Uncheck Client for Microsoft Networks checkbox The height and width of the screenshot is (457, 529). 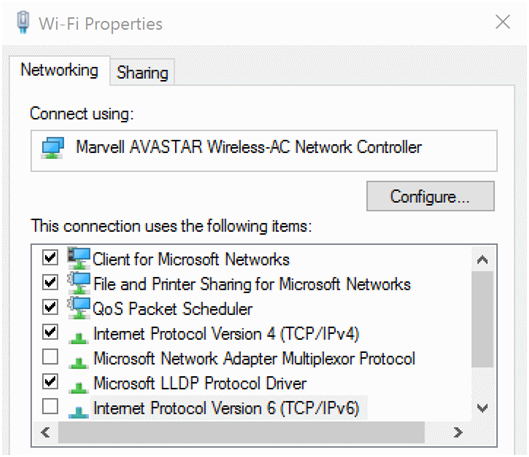[50, 258]
